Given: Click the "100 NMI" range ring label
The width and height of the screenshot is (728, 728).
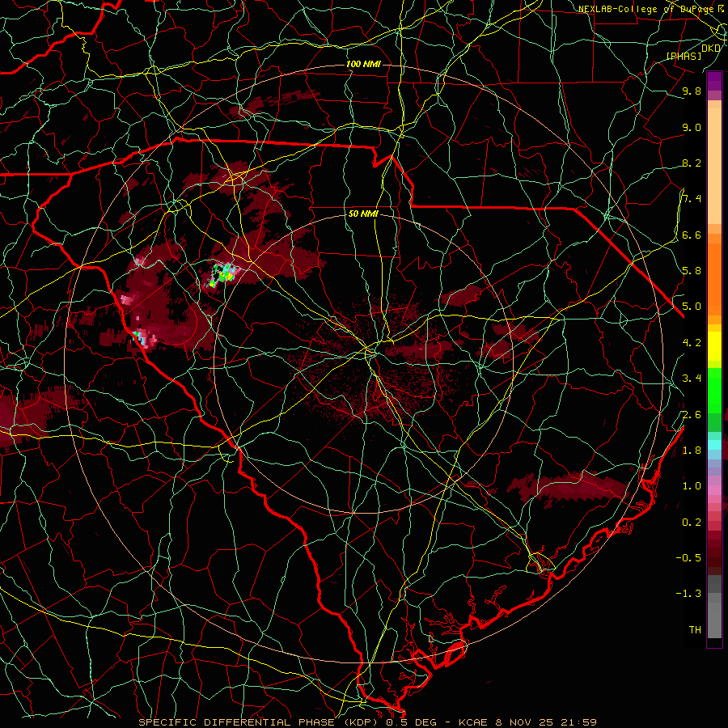Looking at the screenshot, I should (x=363, y=64).
